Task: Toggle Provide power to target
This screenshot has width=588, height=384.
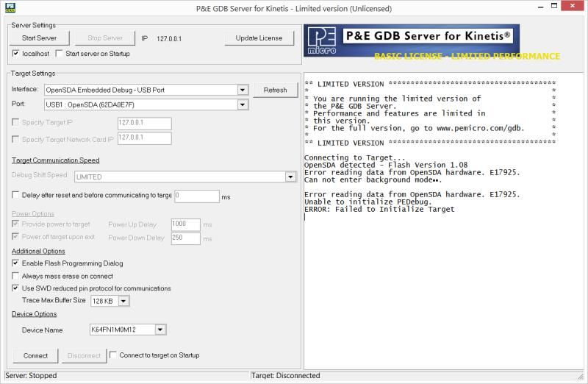Action: click(x=15, y=224)
